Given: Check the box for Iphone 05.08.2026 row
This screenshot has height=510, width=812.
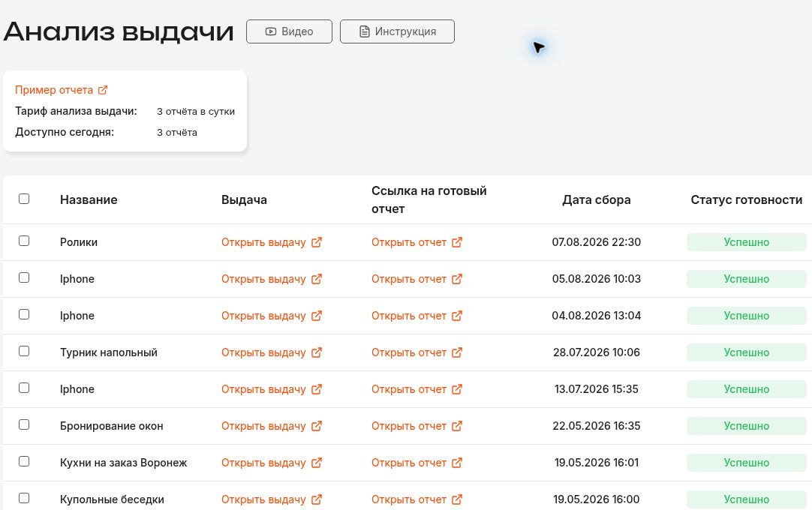Looking at the screenshot, I should point(24,277).
